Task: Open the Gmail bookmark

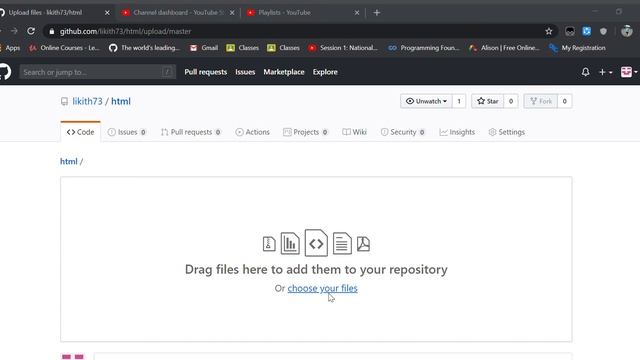Action: pos(204,48)
